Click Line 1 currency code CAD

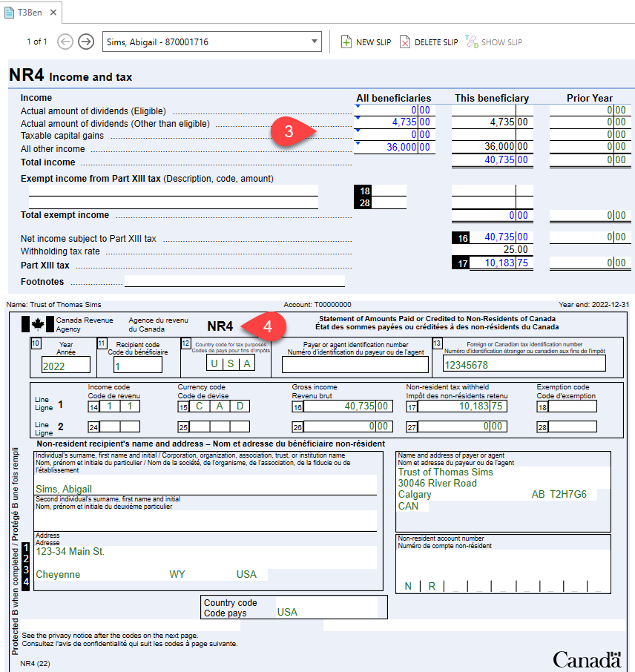[220, 406]
